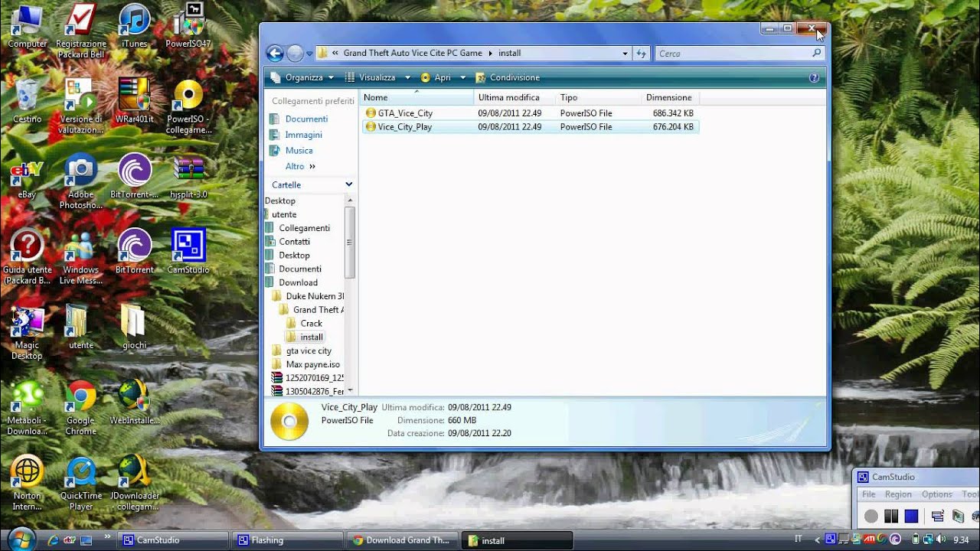The height and width of the screenshot is (551, 980).
Task: Open Options menu in CamStudio
Action: pyautogui.click(x=937, y=494)
